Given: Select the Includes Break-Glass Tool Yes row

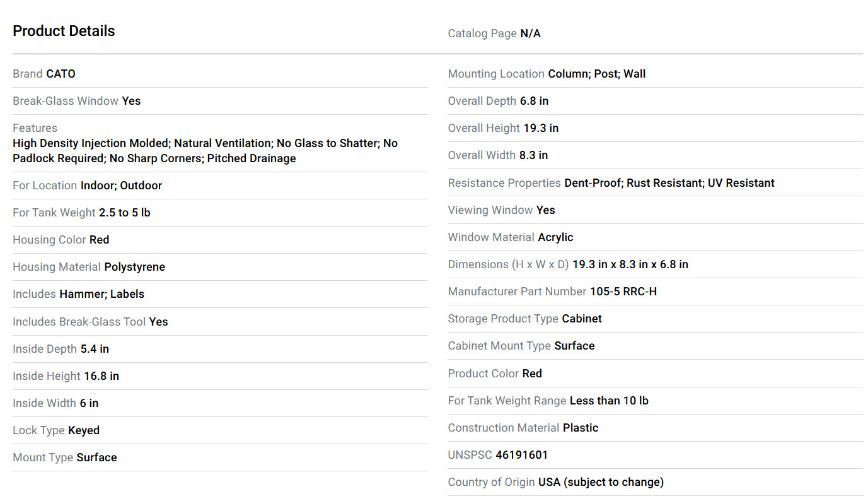Looking at the screenshot, I should (220, 322).
